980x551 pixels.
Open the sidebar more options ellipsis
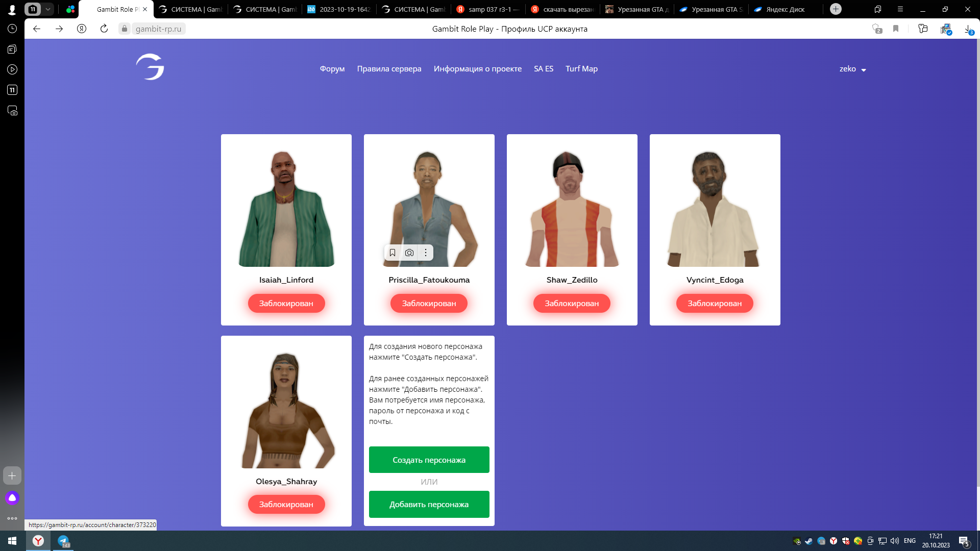pyautogui.click(x=12, y=518)
